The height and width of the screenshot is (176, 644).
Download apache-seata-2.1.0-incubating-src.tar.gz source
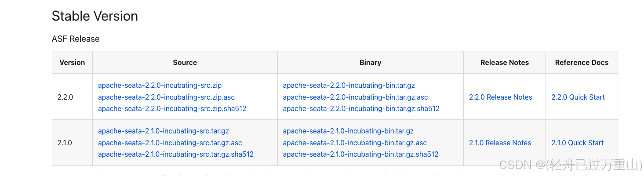pos(163,131)
